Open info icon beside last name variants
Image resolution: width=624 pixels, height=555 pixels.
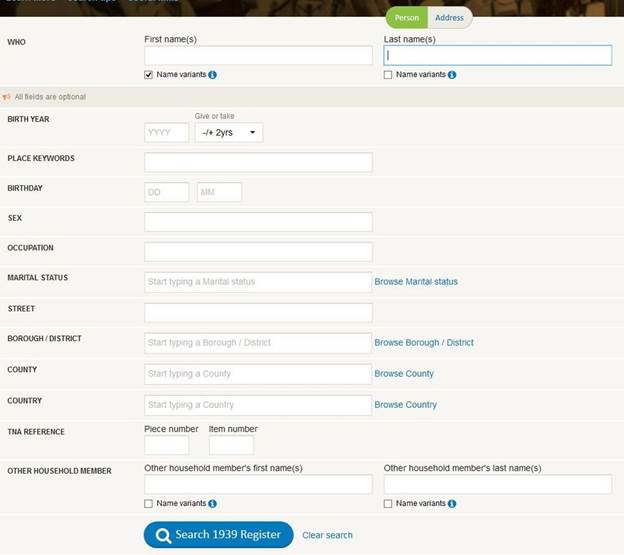click(452, 75)
